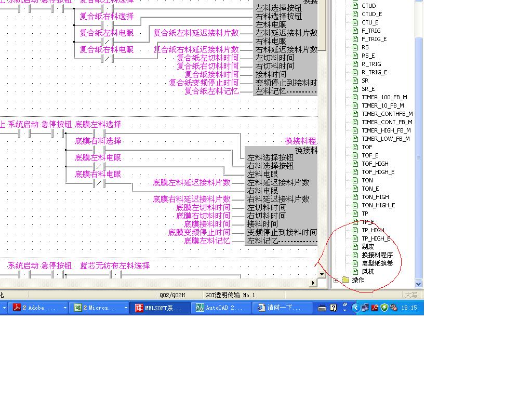Expand the 操作 folder tree node
The width and height of the screenshot is (532, 399).
pos(336,280)
